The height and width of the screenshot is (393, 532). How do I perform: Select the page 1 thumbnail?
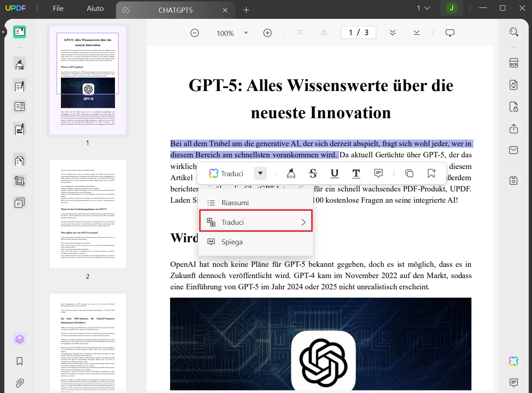point(88,80)
